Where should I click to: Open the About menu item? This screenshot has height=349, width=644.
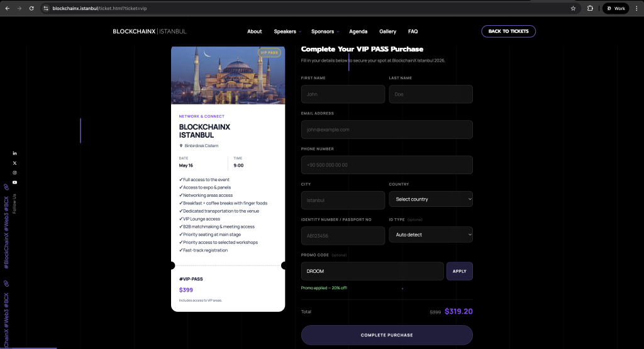coord(254,31)
